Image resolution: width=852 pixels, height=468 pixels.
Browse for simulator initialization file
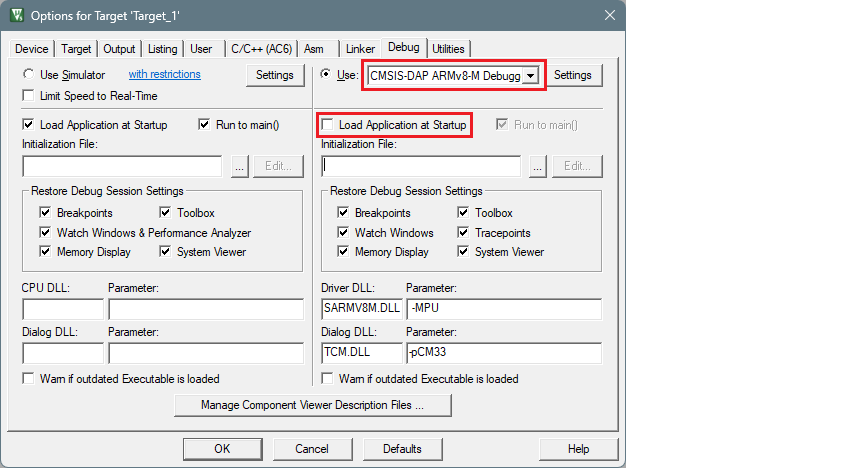240,166
